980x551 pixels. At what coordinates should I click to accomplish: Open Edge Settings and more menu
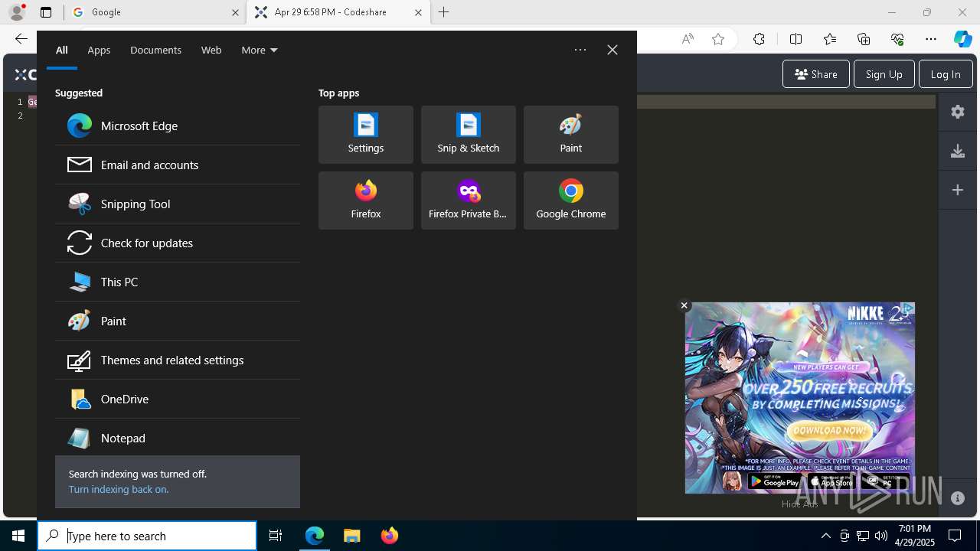tap(931, 39)
